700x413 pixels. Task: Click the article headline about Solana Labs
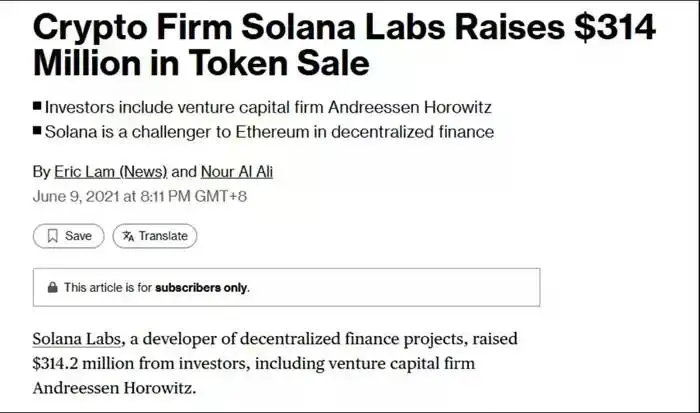click(x=344, y=45)
